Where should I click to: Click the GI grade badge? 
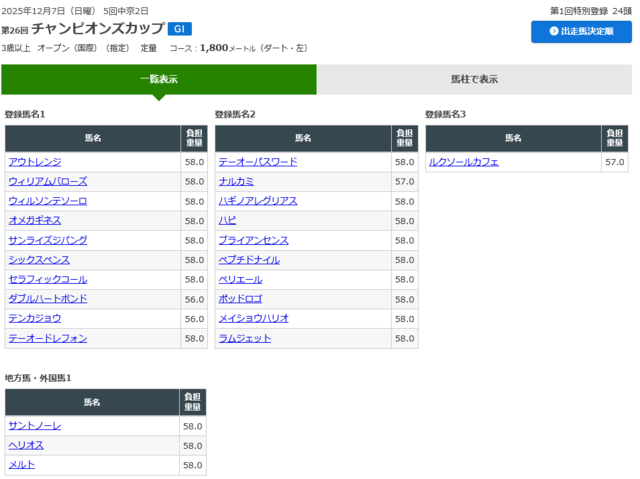click(179, 29)
